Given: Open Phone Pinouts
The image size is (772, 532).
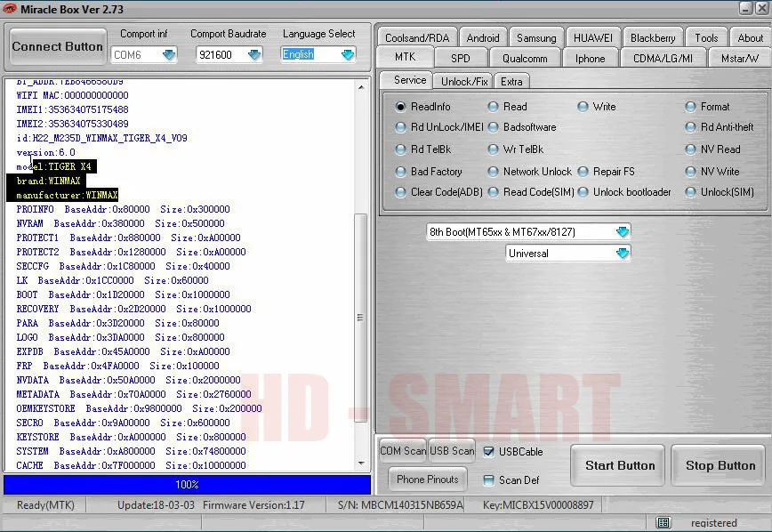Looking at the screenshot, I should pyautogui.click(x=427, y=480).
